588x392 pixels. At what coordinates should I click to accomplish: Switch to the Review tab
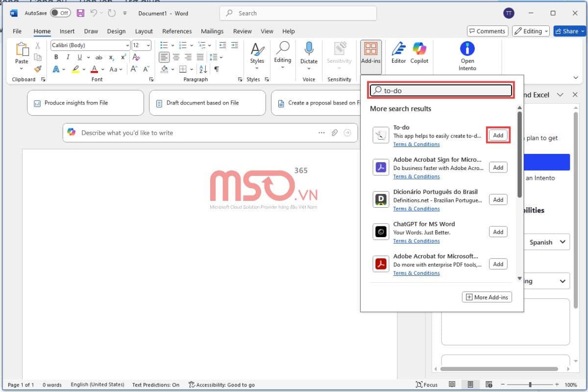242,31
